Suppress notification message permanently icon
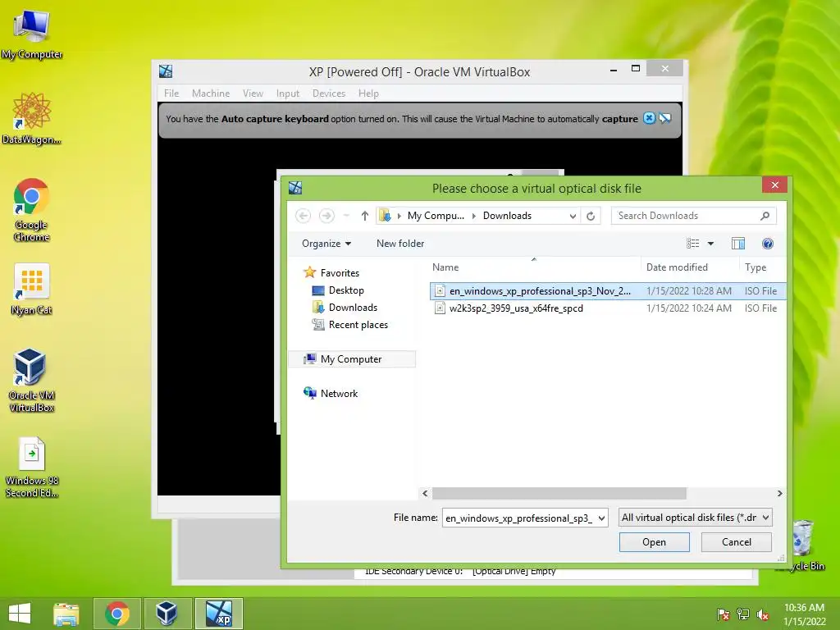Image resolution: width=840 pixels, height=630 pixels. [664, 118]
